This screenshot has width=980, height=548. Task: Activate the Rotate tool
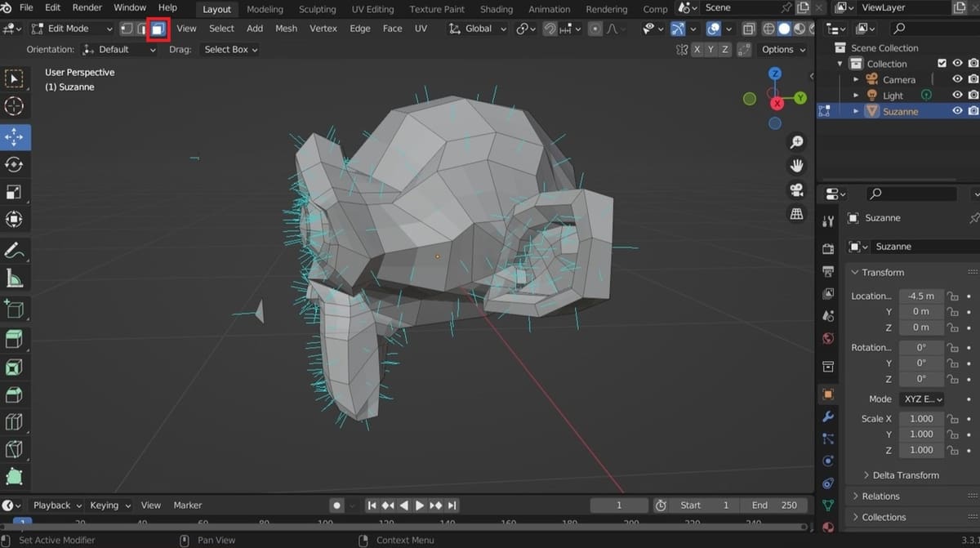14,165
